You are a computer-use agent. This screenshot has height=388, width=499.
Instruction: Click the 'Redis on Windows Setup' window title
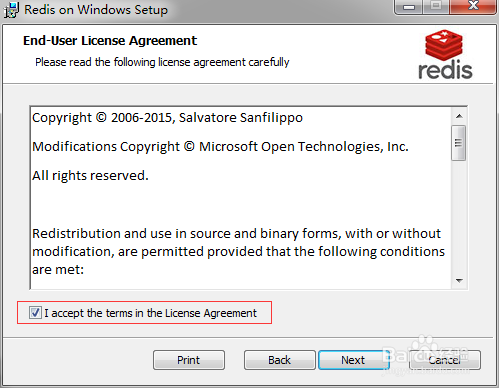click(x=96, y=10)
